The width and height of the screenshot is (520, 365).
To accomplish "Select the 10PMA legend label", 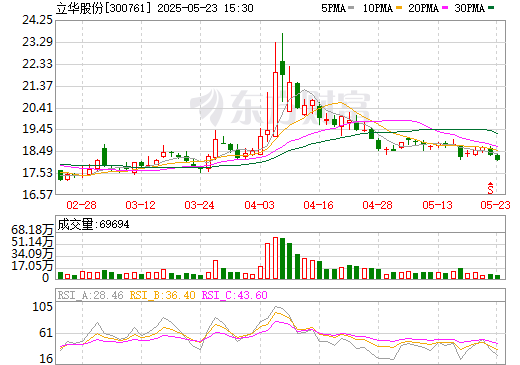I will (378, 8).
